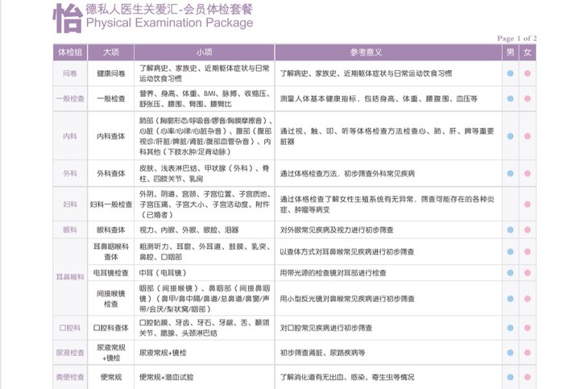The width and height of the screenshot is (588, 389).
Task: Click the large 怡 logo character
Action: (68, 19)
